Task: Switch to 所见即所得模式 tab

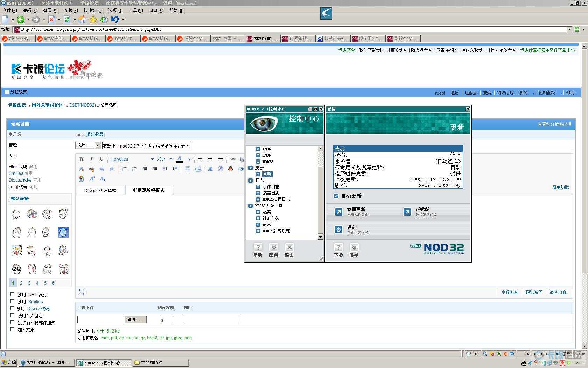Action: (x=148, y=190)
